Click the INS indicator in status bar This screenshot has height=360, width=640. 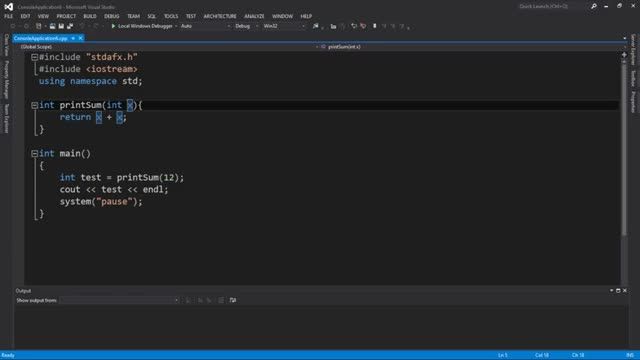(x=630, y=356)
